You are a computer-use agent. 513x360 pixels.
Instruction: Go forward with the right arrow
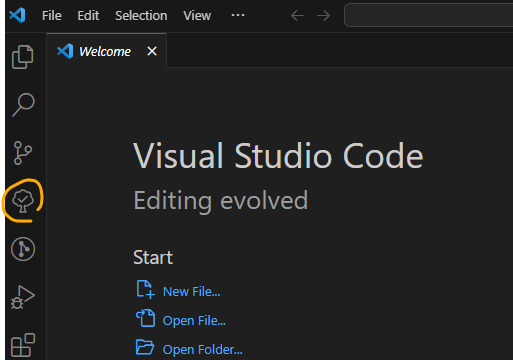point(323,15)
